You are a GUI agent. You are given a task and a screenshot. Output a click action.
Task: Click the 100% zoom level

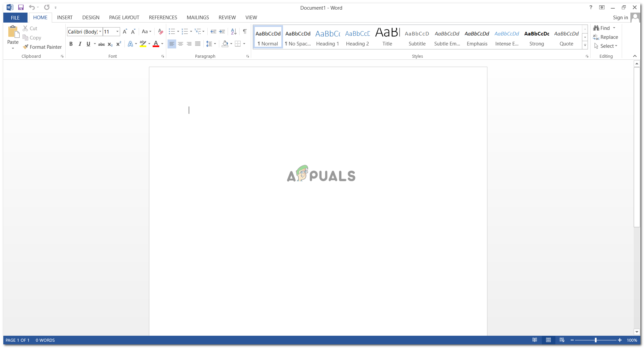tap(632, 340)
